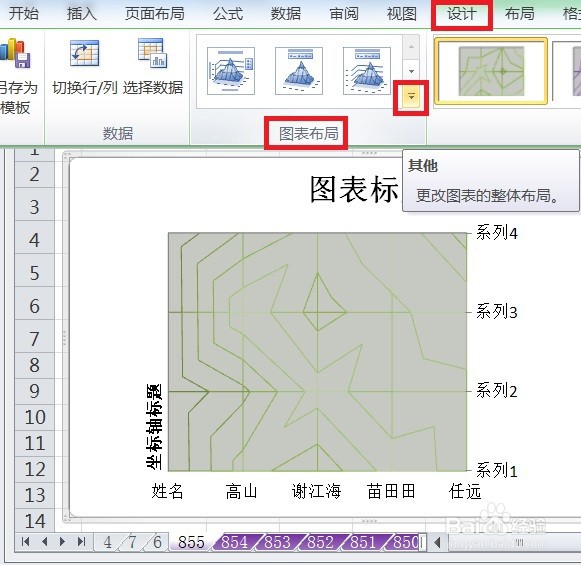The width and height of the screenshot is (581, 565).
Task: Open the 布局 chart tools tab
Action: (x=519, y=14)
